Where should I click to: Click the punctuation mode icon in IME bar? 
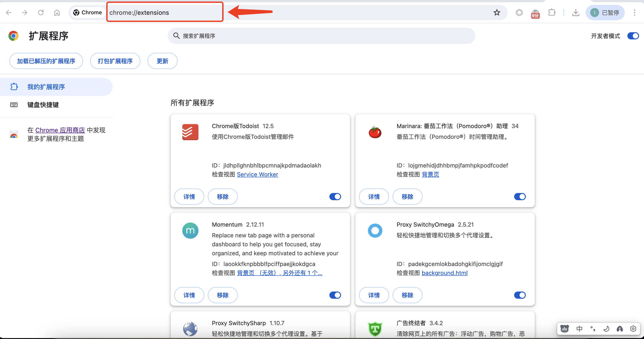tap(592, 328)
